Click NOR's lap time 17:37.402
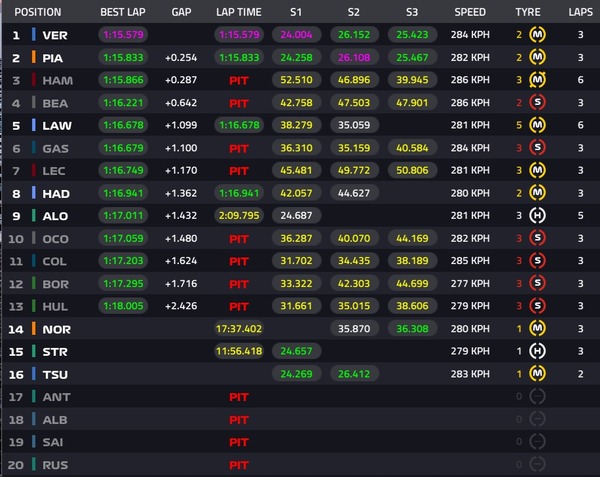 [x=239, y=329]
